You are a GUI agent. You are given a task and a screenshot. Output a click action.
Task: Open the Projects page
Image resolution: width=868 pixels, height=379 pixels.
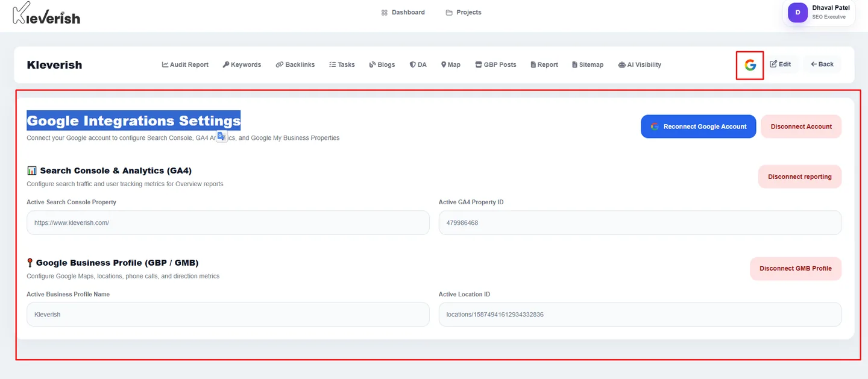click(464, 12)
